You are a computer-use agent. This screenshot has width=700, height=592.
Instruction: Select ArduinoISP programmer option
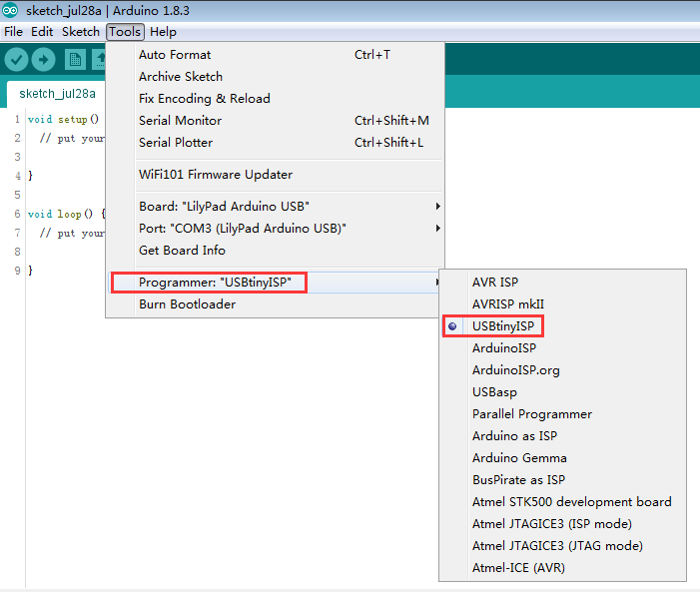pos(504,348)
